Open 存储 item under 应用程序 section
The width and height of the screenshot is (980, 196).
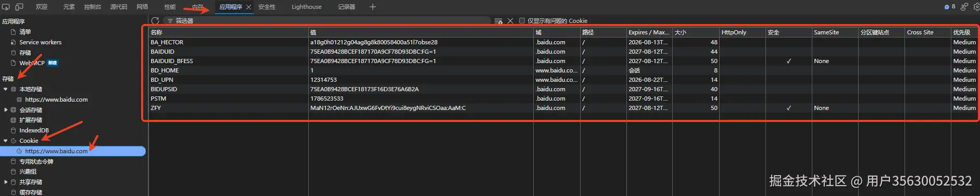25,53
